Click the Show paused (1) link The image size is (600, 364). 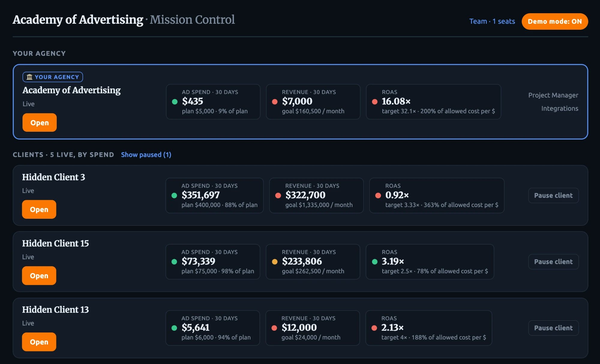146,155
